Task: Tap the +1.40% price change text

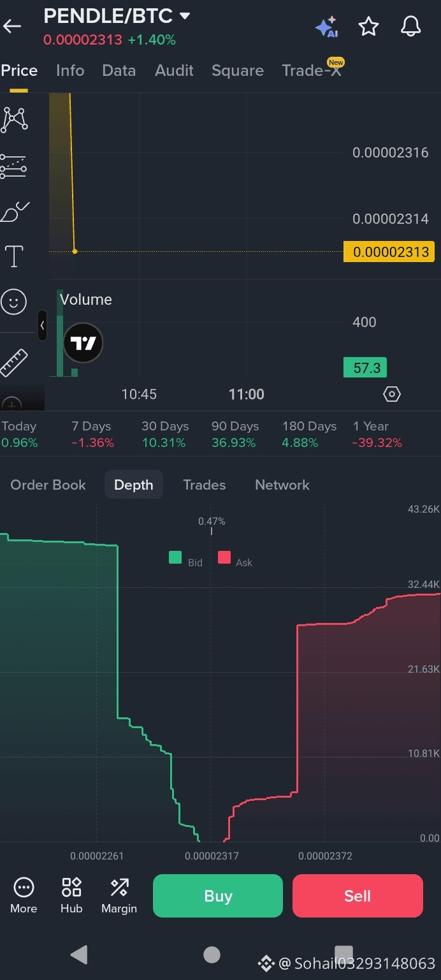Action: coord(152,40)
